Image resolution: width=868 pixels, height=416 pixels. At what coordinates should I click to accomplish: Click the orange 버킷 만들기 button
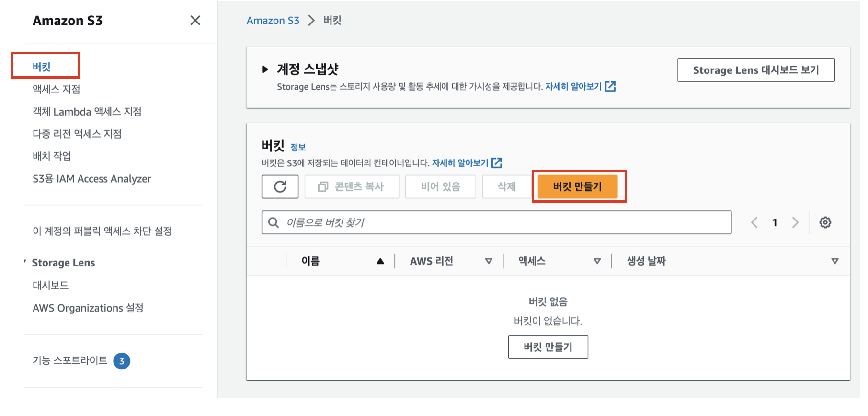(577, 186)
